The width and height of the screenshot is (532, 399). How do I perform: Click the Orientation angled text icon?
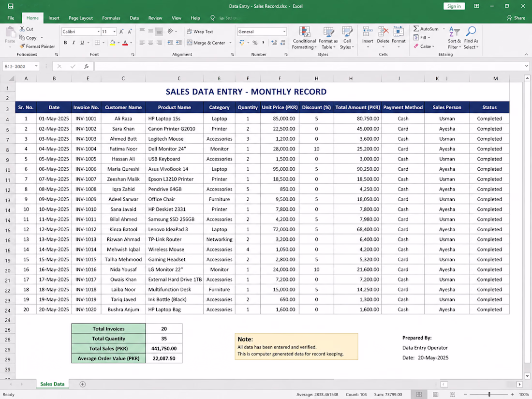coord(170,31)
